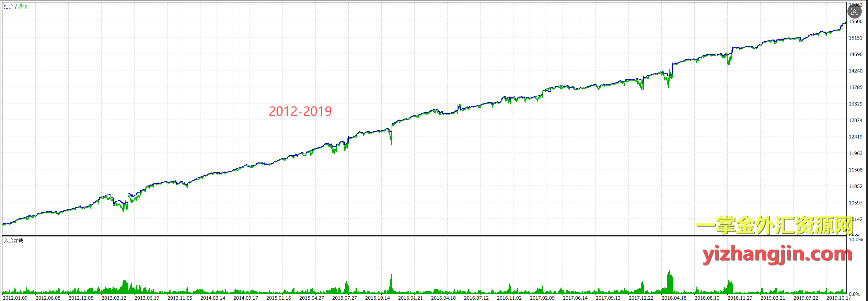Click the 14240 value on price axis
The width and height of the screenshot is (868, 301).
click(856, 71)
